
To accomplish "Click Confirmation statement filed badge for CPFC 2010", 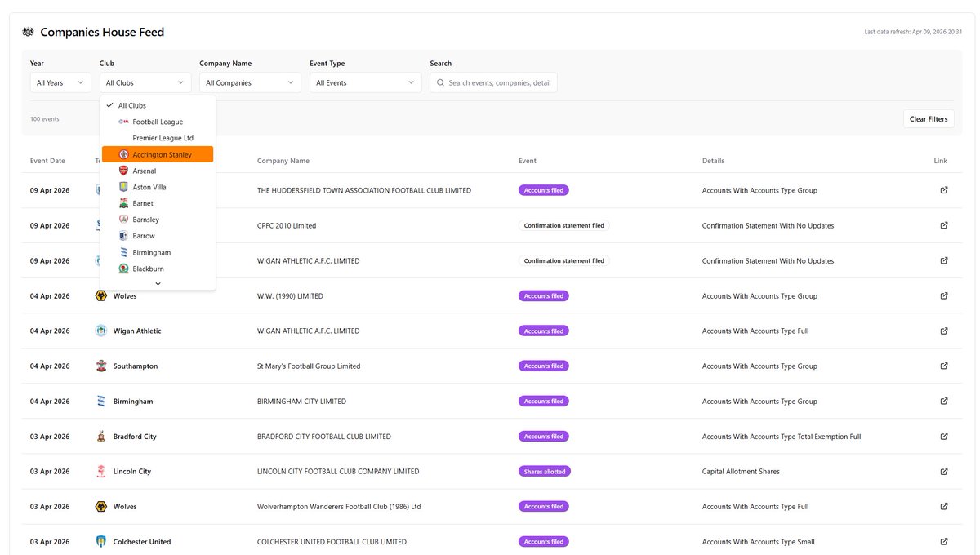I will click(x=564, y=225).
